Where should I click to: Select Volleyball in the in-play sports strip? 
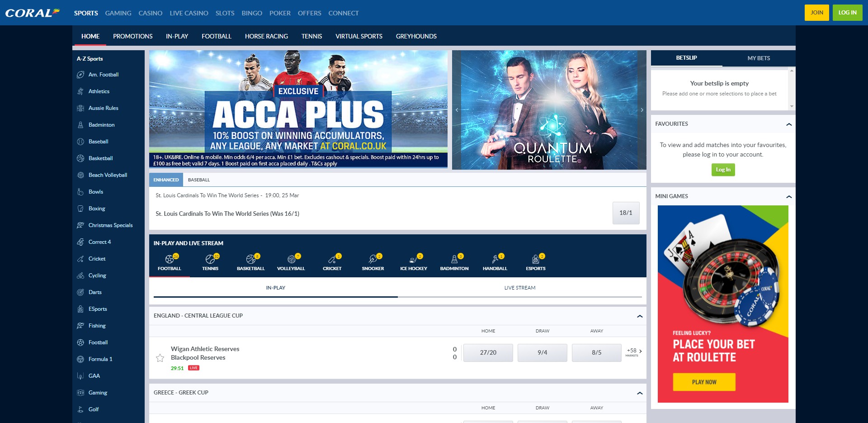(x=291, y=262)
